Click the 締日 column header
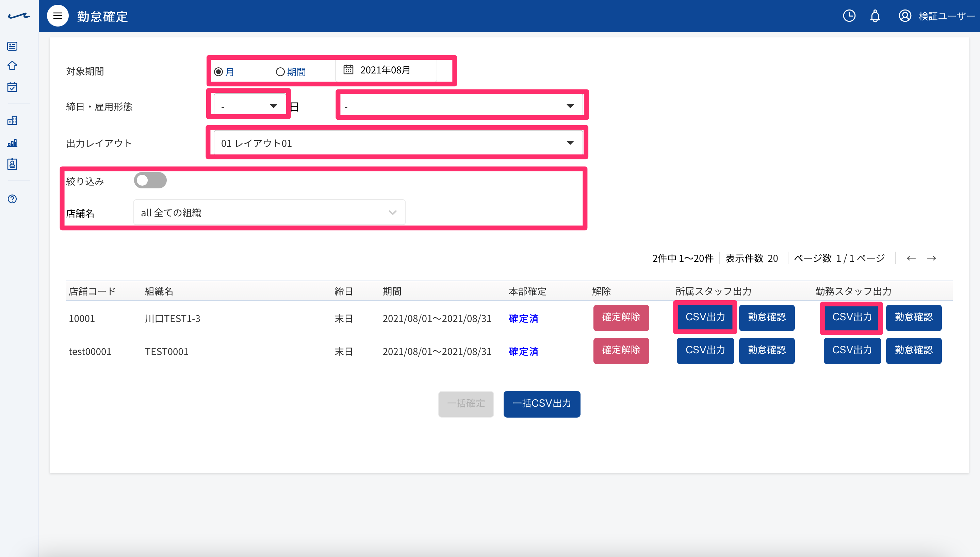Screen dimensions: 980x557 [343, 291]
